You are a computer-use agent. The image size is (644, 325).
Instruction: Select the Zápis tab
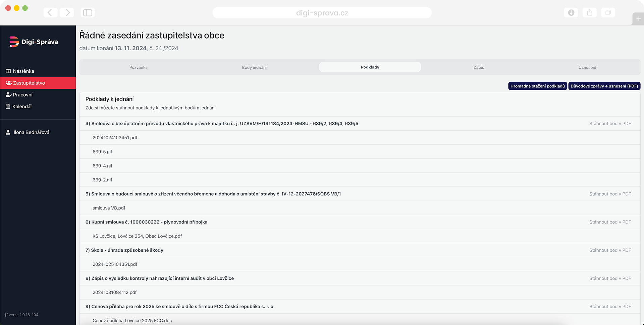(479, 67)
